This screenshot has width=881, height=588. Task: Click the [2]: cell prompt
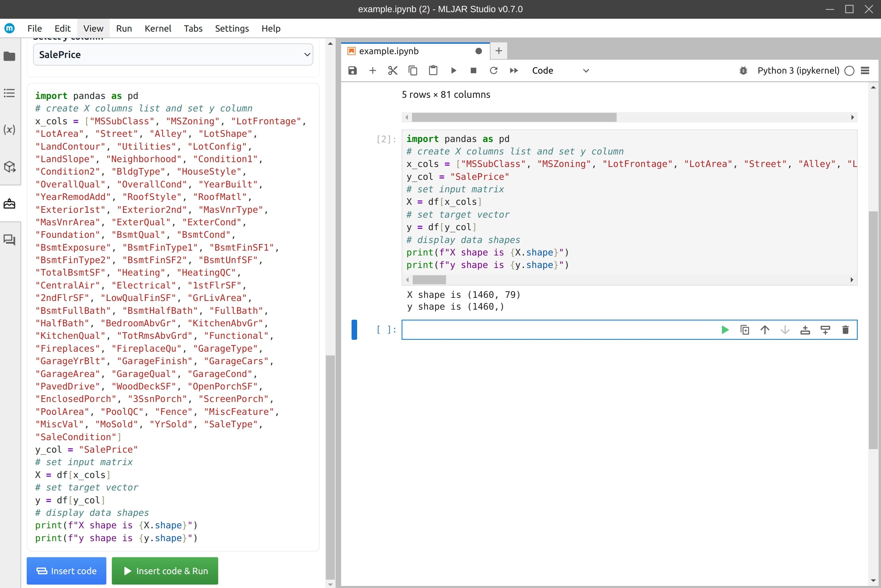[386, 140]
